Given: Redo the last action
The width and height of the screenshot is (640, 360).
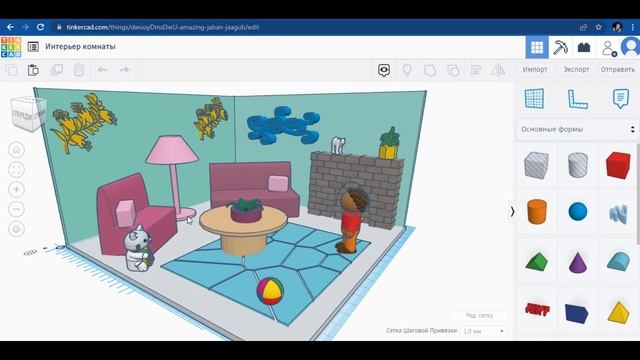Looking at the screenshot, I should [x=124, y=70].
